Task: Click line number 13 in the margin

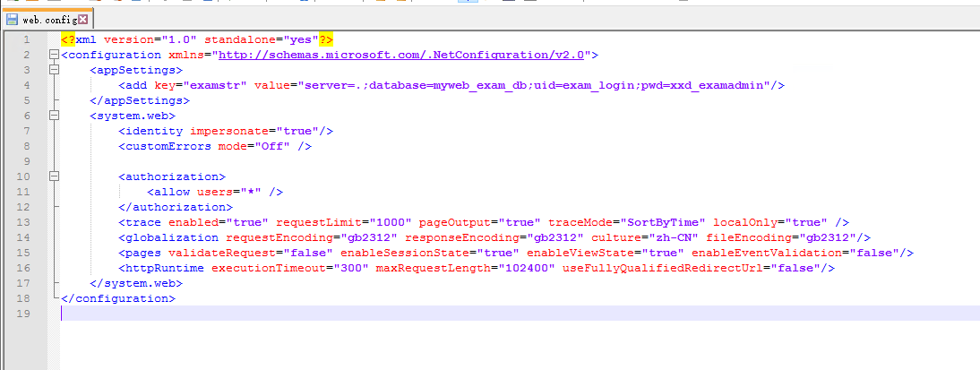Action: (23, 222)
